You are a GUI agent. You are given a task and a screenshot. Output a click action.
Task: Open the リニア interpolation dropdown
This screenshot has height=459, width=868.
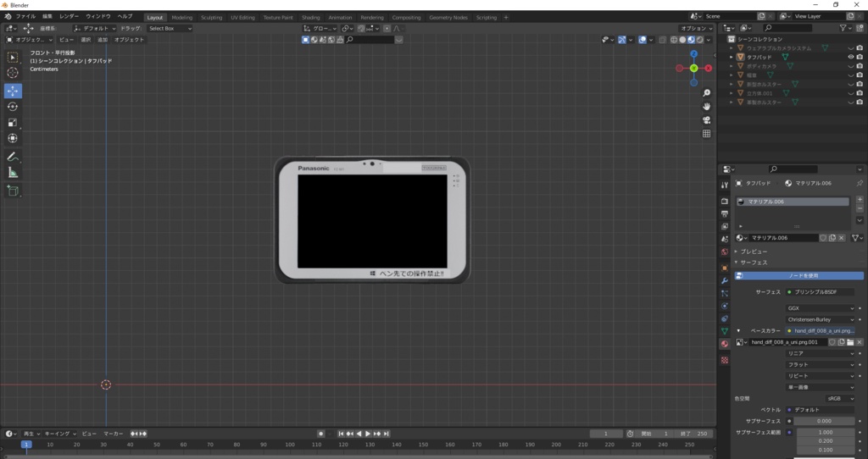coord(820,353)
